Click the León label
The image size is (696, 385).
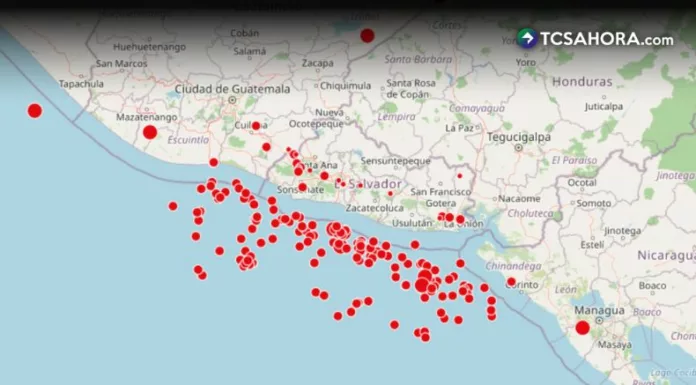click(x=566, y=290)
